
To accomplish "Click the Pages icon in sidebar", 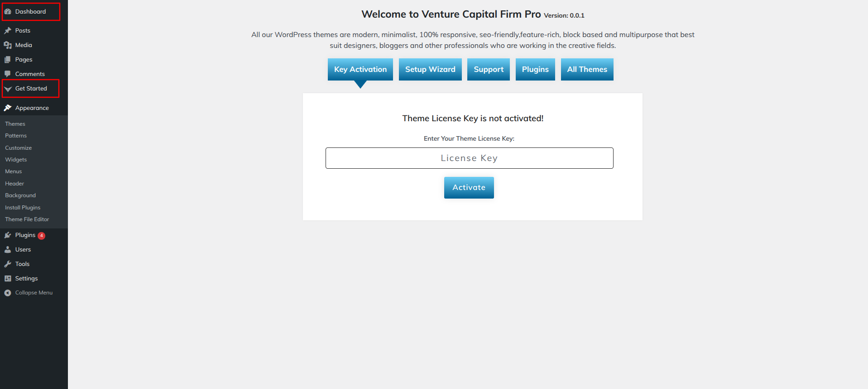I will coord(8,60).
